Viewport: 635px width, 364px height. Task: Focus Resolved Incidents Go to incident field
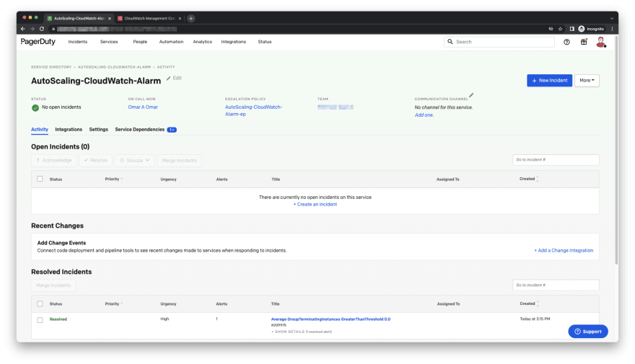pos(556,285)
